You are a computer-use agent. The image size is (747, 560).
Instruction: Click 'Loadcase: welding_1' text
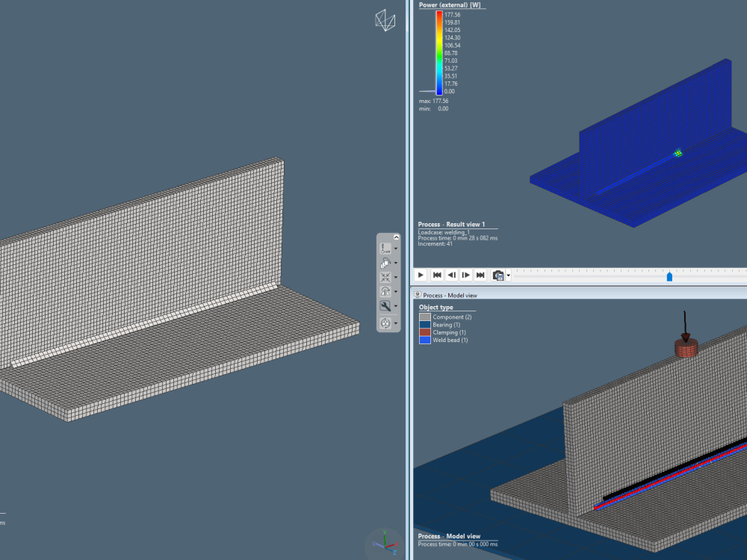point(444,232)
